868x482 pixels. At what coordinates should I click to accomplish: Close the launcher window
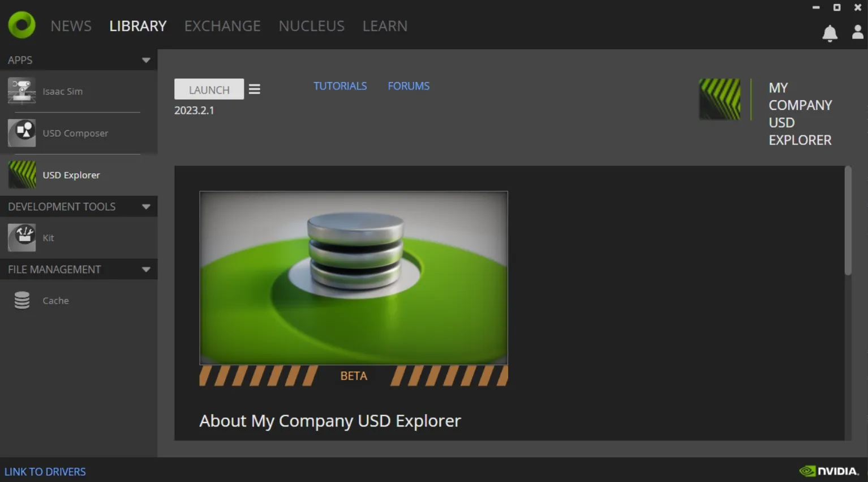click(x=858, y=7)
